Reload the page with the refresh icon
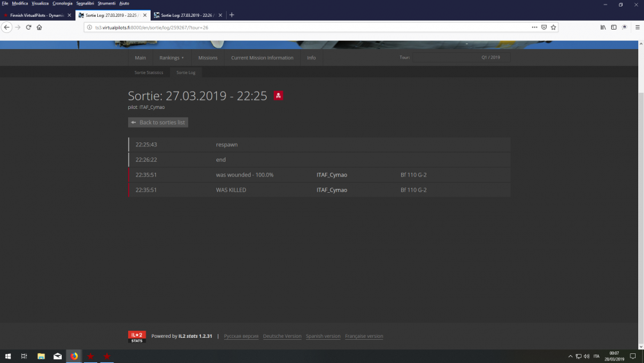This screenshot has width=644, height=363. [28, 28]
